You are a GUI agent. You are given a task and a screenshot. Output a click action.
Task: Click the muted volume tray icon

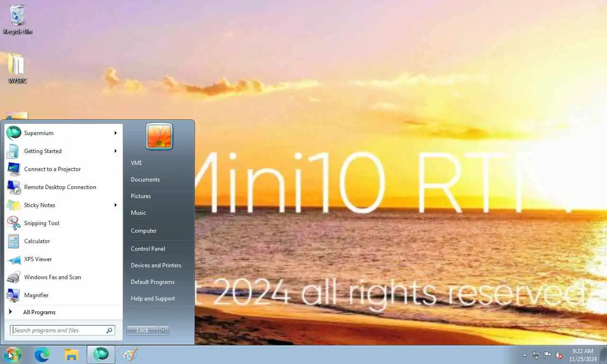coord(559,355)
